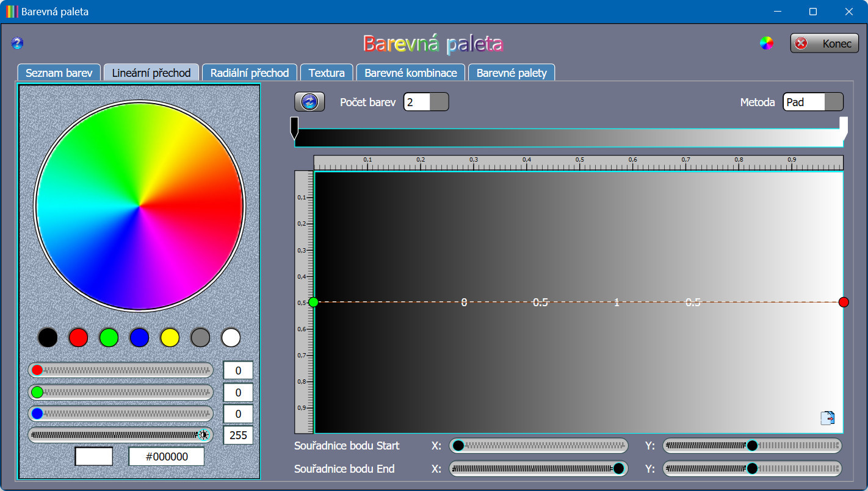868x491 pixels.
Task: Click the green start point handle
Action: click(314, 302)
